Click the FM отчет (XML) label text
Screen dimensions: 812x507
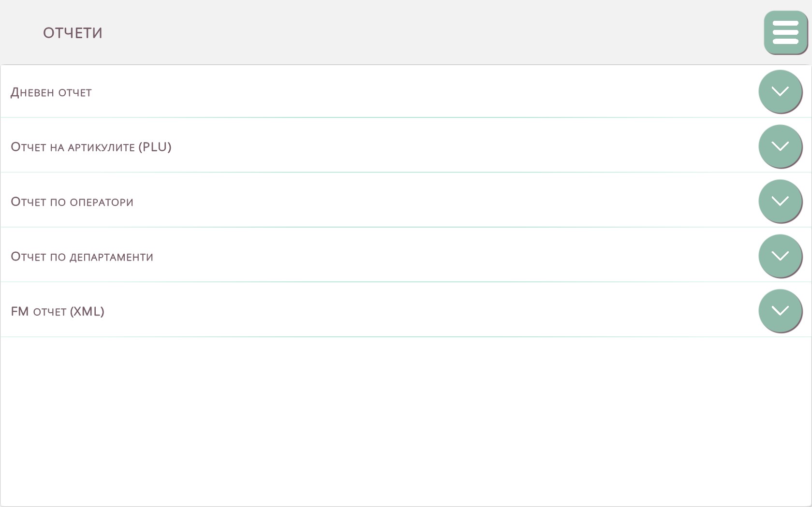pyautogui.click(x=58, y=312)
